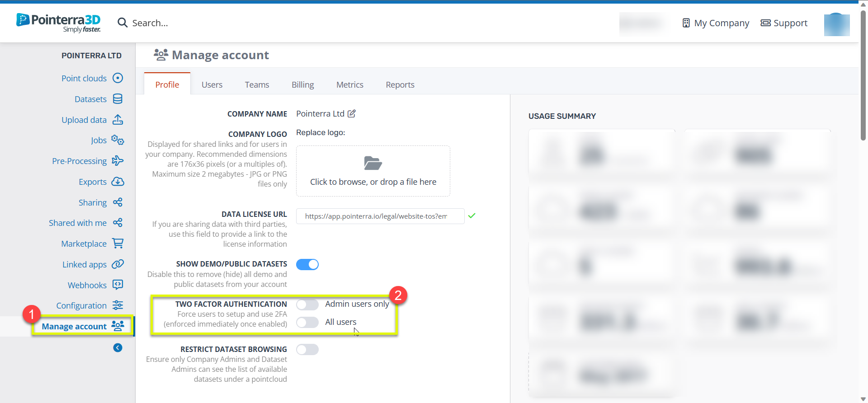Open the Point clouds link

tap(84, 78)
